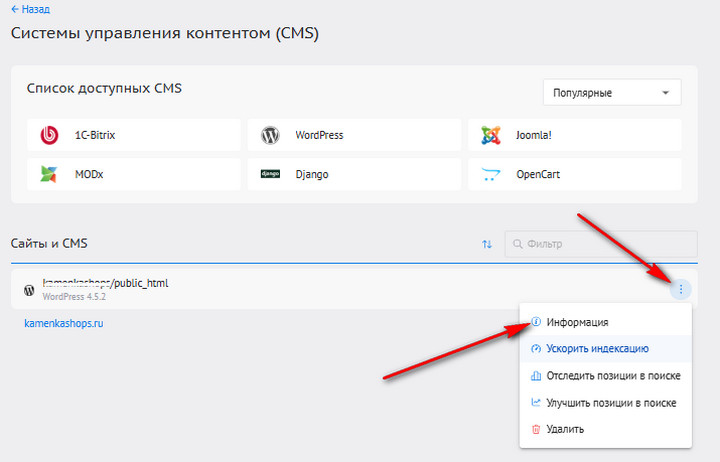Click the WordPress icon of installed site
Image resolution: width=720 pixels, height=462 pixels.
click(29, 290)
